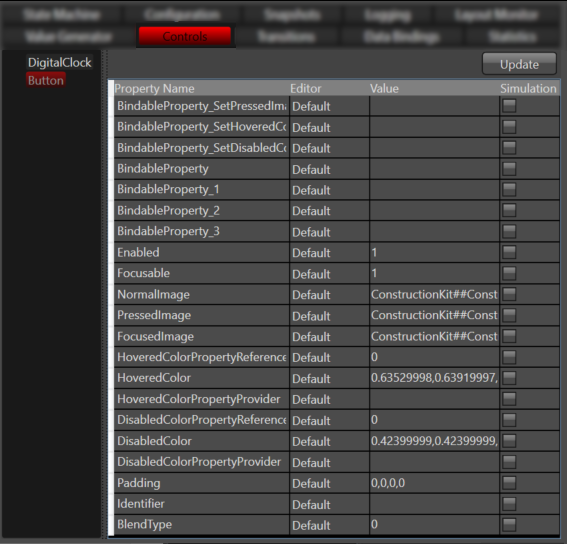This screenshot has width=567, height=544.
Task: Open Editor cell for Identifier row
Action: click(329, 504)
